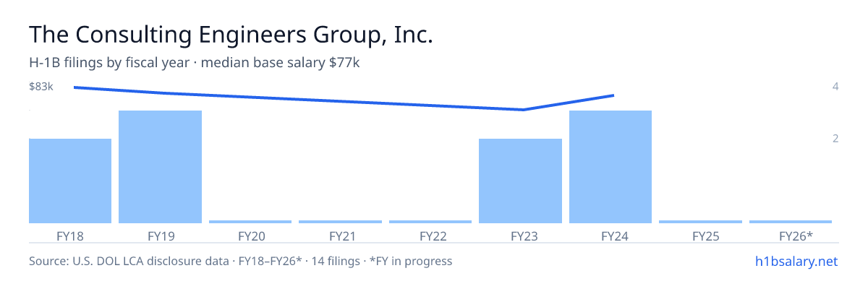Click the FY18 bar in the chart
This screenshot has height=289, width=868.
(x=70, y=181)
